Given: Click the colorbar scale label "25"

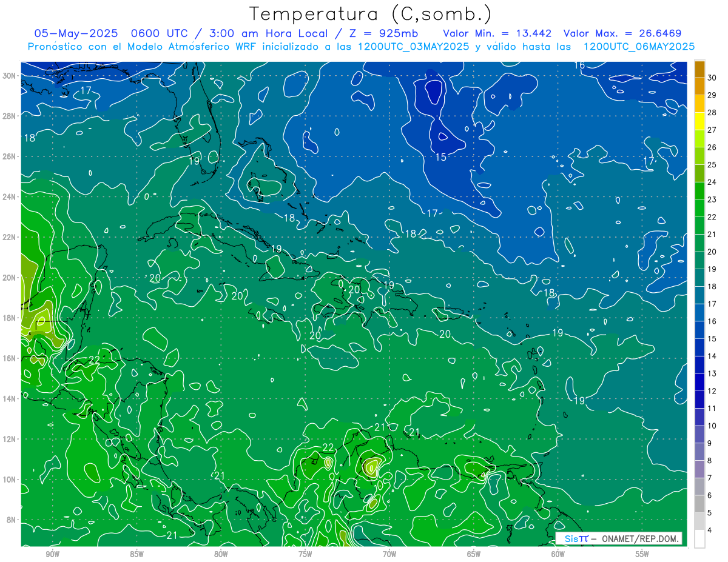Looking at the screenshot, I should 712,165.
